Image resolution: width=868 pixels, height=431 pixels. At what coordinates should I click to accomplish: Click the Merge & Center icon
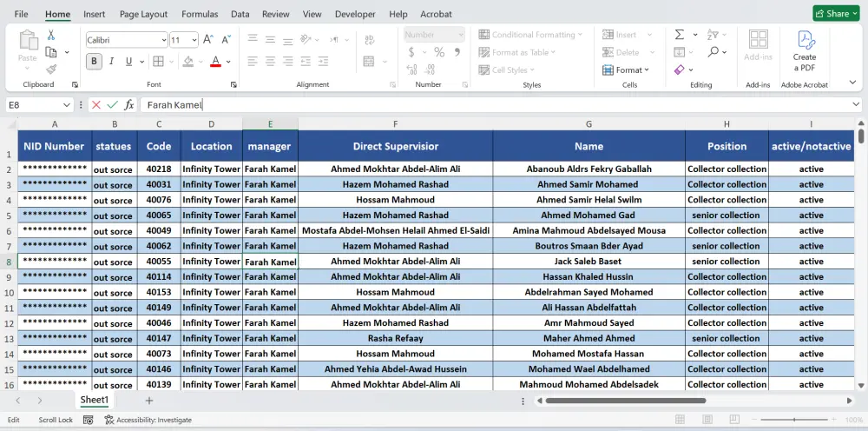[369, 61]
